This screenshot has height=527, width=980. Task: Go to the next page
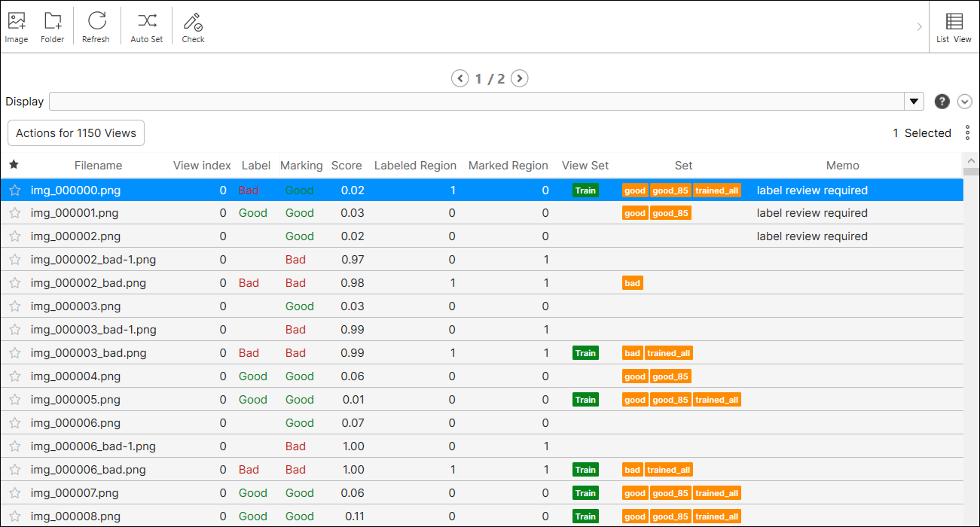click(519, 78)
